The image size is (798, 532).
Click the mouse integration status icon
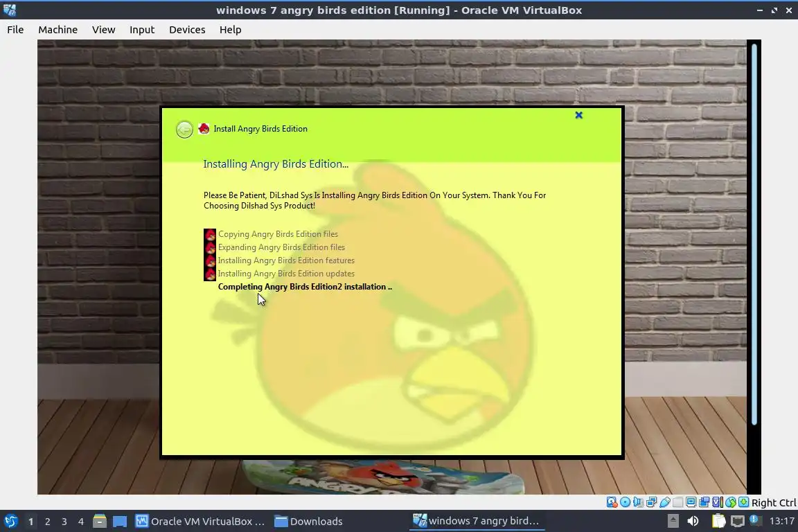(x=731, y=502)
